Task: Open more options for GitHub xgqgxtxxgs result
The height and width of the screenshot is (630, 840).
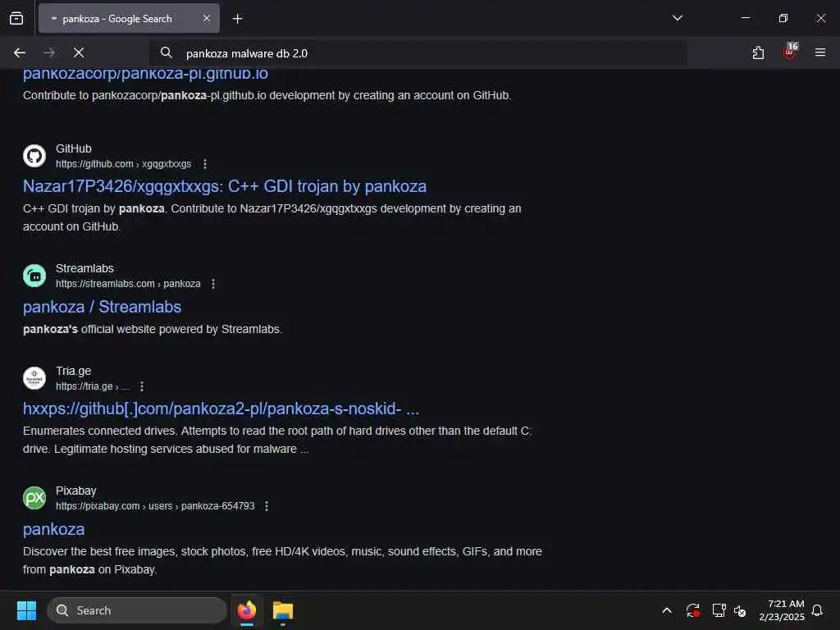Action: click(205, 164)
